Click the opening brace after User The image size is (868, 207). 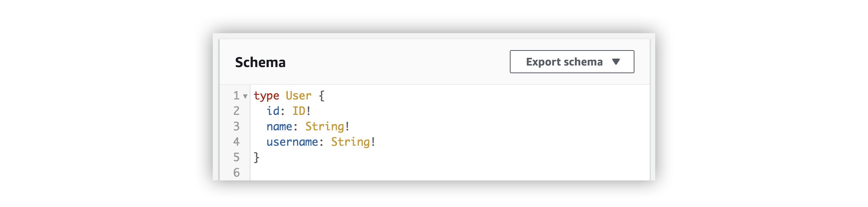pyautogui.click(x=322, y=96)
